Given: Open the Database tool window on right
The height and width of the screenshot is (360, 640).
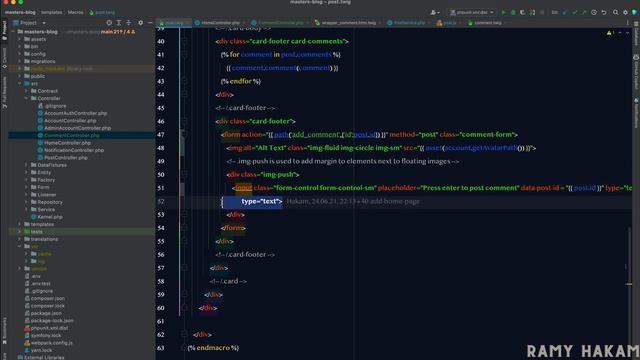Looking at the screenshot, I should point(636,34).
